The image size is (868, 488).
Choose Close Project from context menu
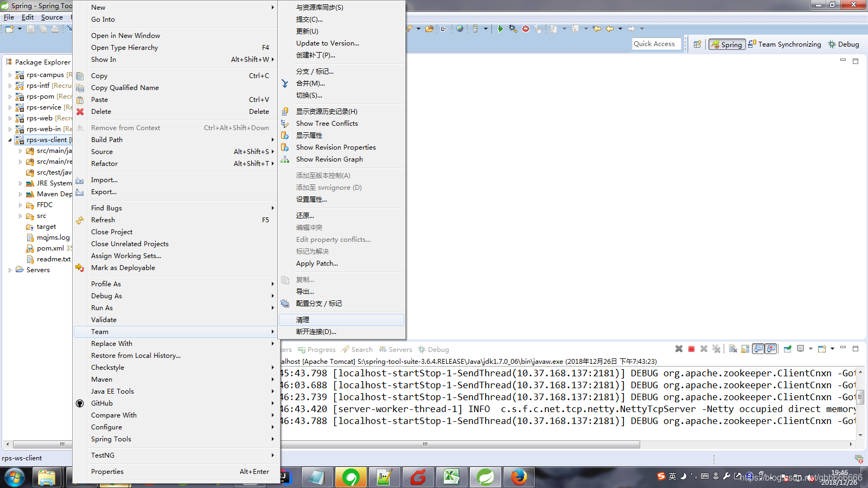[x=176, y=232]
